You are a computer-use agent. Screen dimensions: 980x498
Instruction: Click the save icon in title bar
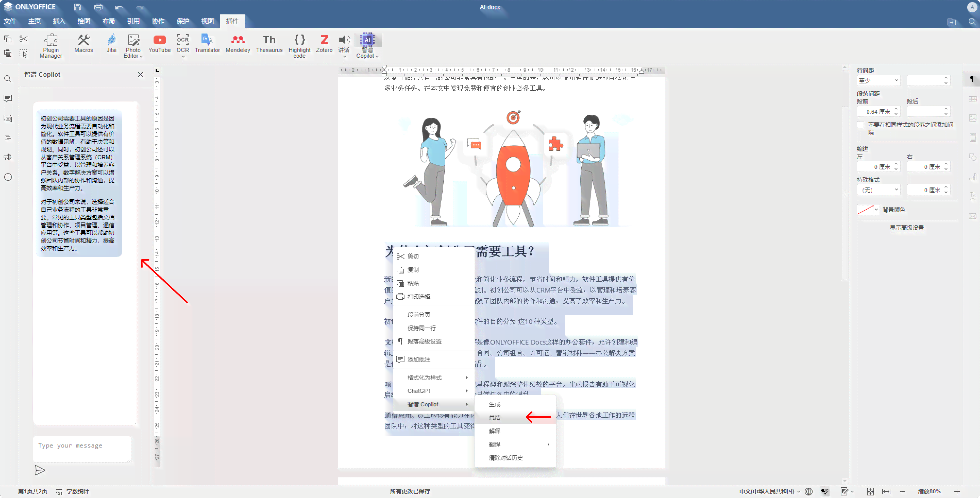click(x=77, y=7)
